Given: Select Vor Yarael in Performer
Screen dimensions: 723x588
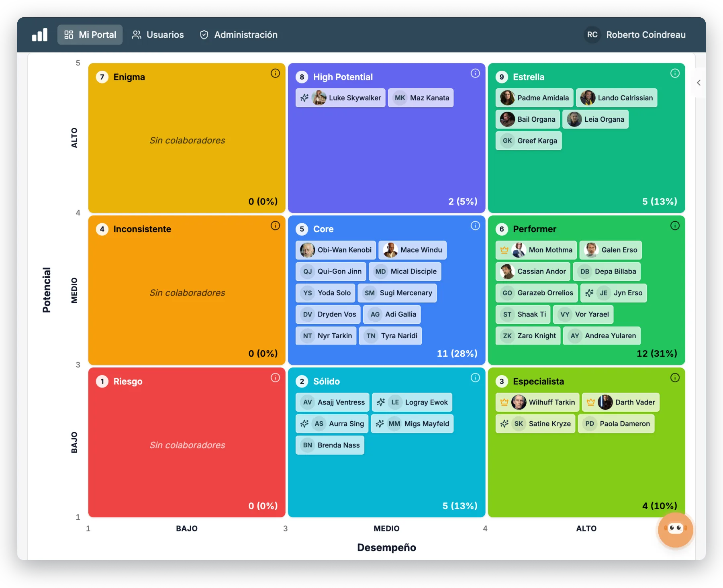Looking at the screenshot, I should click(583, 314).
